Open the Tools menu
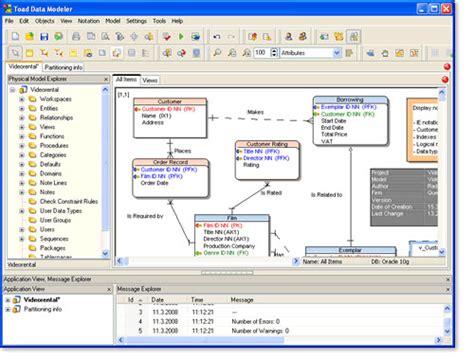Image resolution: width=474 pixels, height=360 pixels. pos(159,21)
